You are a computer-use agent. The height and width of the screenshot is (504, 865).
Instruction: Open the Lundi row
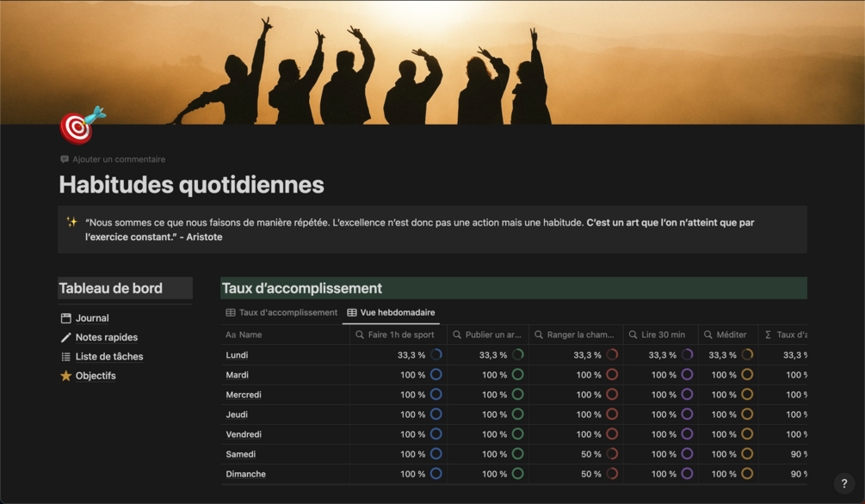pos(237,355)
